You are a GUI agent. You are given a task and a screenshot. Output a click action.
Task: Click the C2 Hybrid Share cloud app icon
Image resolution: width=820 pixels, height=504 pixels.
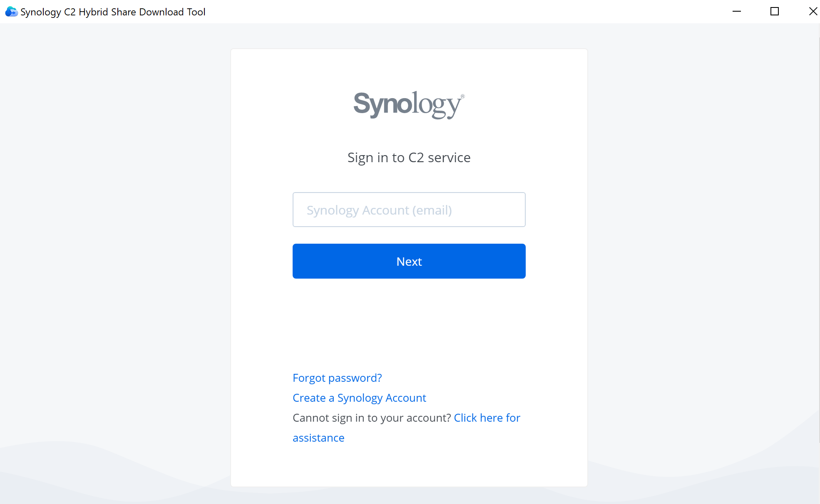point(11,12)
